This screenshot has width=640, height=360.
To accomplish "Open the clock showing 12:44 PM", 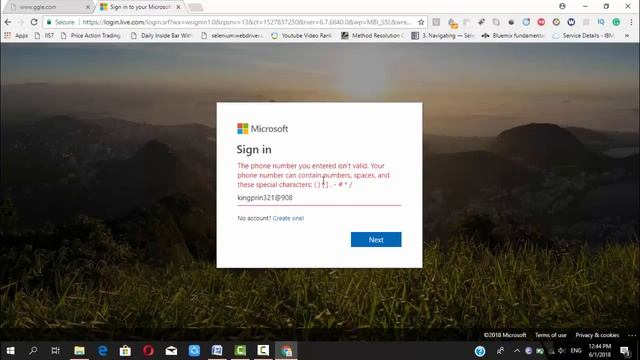I will pos(600,351).
